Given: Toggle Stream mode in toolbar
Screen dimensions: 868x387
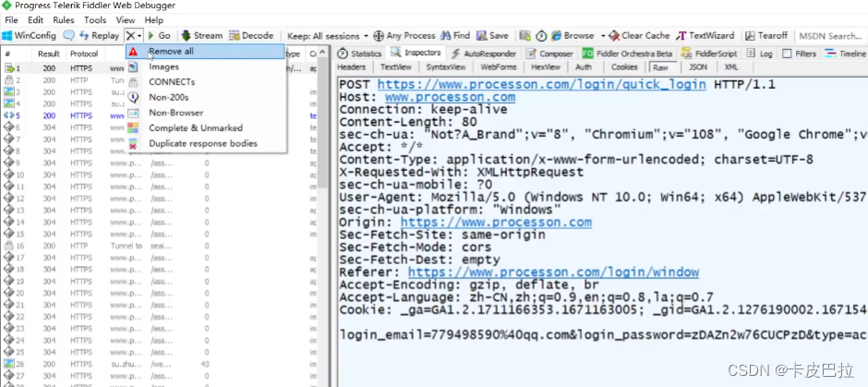Looking at the screenshot, I should click(202, 35).
